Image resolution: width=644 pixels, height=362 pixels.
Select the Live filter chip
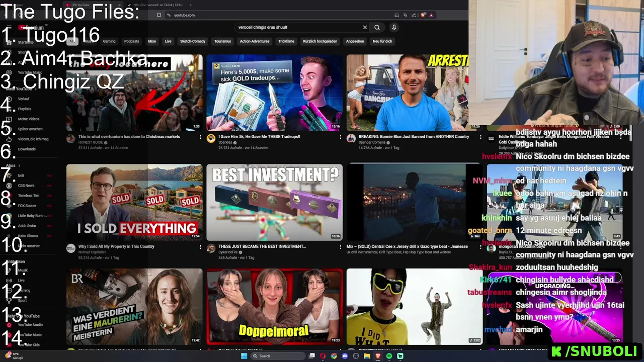point(168,41)
